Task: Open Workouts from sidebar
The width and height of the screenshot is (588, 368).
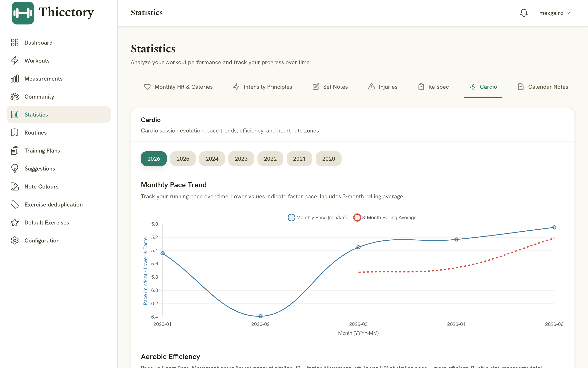Action: 59,61
